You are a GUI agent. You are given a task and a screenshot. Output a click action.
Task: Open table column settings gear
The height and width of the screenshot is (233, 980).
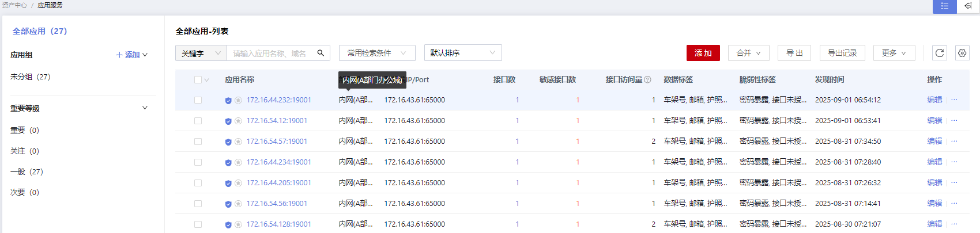tap(962, 53)
